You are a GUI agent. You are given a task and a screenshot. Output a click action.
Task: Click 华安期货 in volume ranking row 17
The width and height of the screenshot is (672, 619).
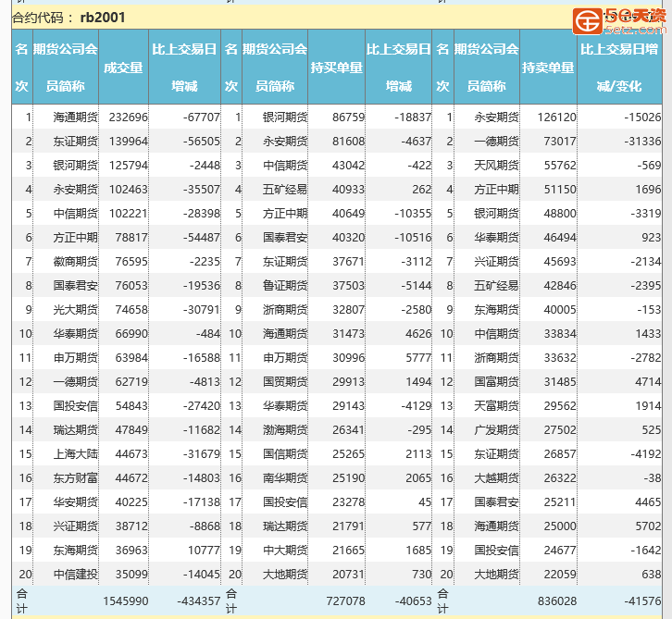coord(75,501)
